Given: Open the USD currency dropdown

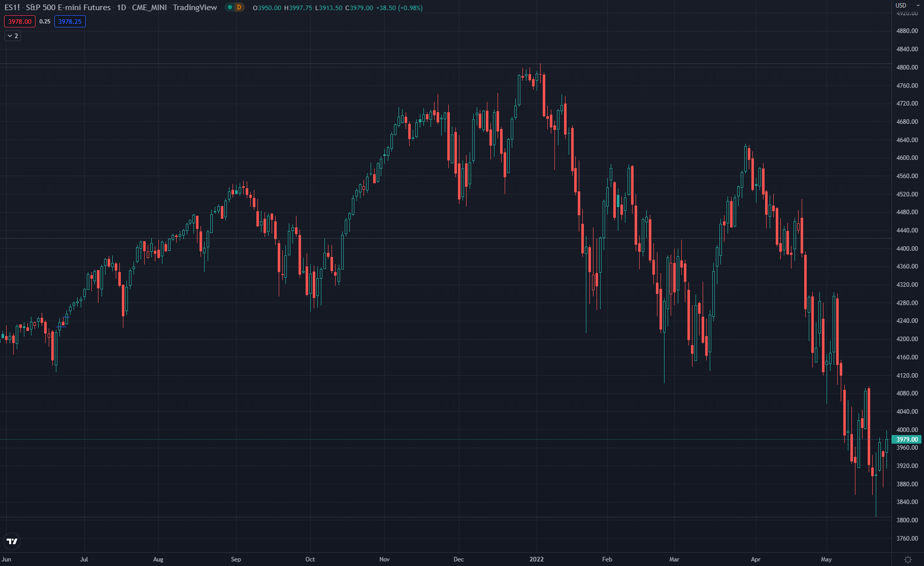Looking at the screenshot, I should (x=907, y=5).
